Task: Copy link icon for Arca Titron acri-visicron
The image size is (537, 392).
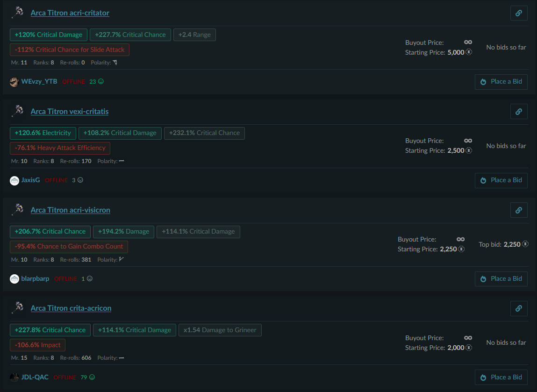Action: 518,210
